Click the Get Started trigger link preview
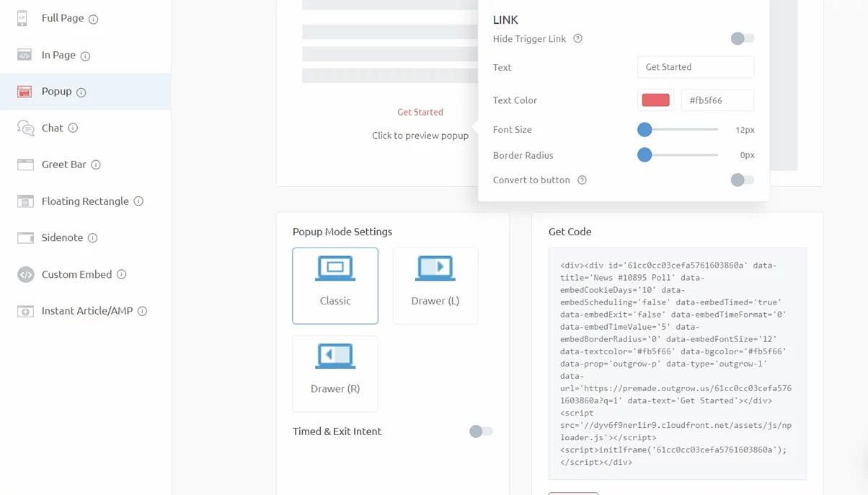Image resolution: width=868 pixels, height=495 pixels. coord(420,113)
